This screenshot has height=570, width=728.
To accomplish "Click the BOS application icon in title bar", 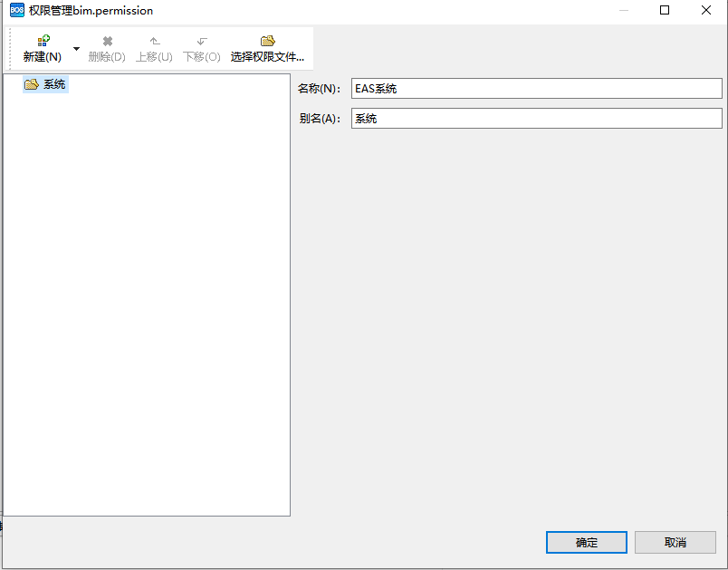I will [x=16, y=10].
